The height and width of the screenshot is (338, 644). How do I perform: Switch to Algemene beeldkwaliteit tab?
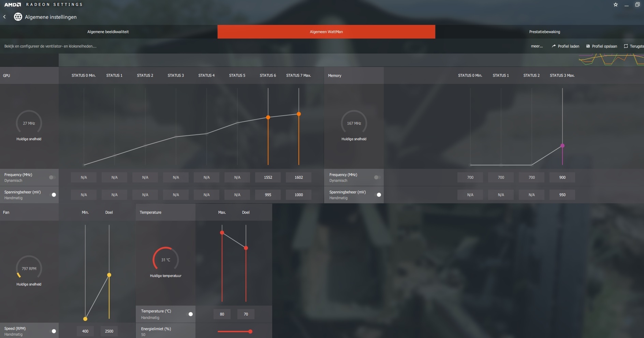point(108,32)
